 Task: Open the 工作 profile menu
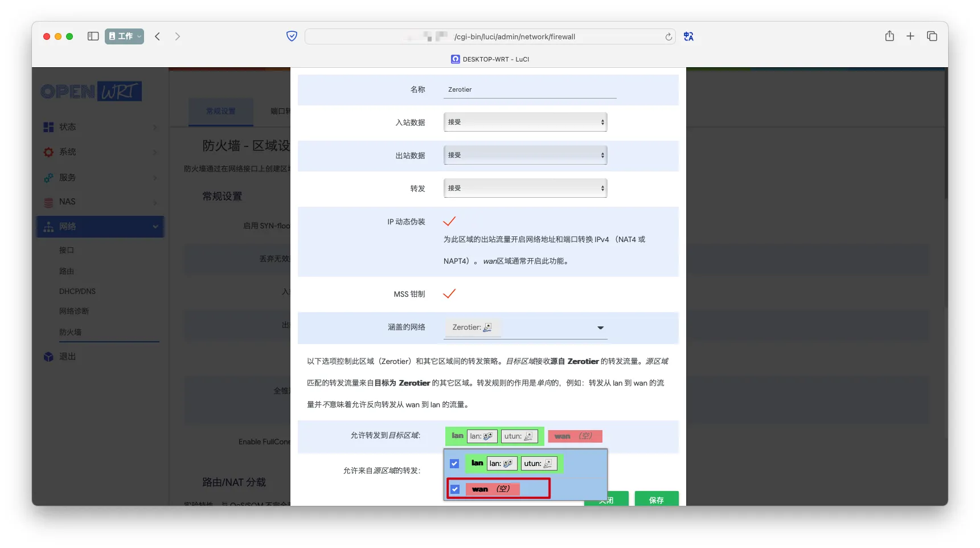tap(124, 36)
